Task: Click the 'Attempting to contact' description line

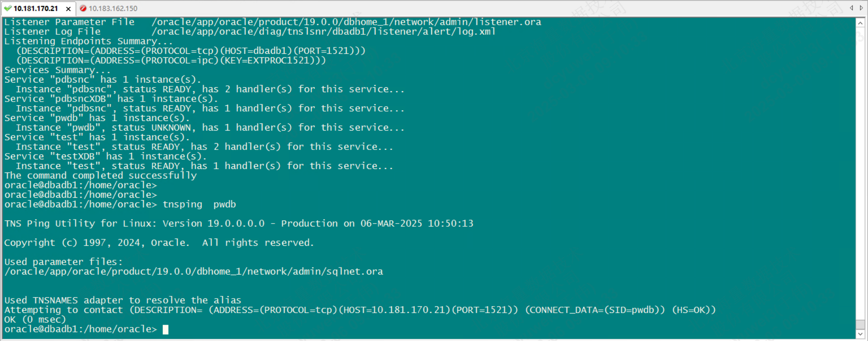Action: click(x=360, y=310)
